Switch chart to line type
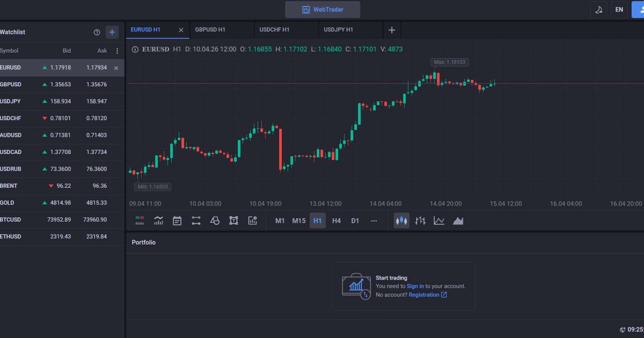Image resolution: width=644 pixels, height=338 pixels. (439, 221)
